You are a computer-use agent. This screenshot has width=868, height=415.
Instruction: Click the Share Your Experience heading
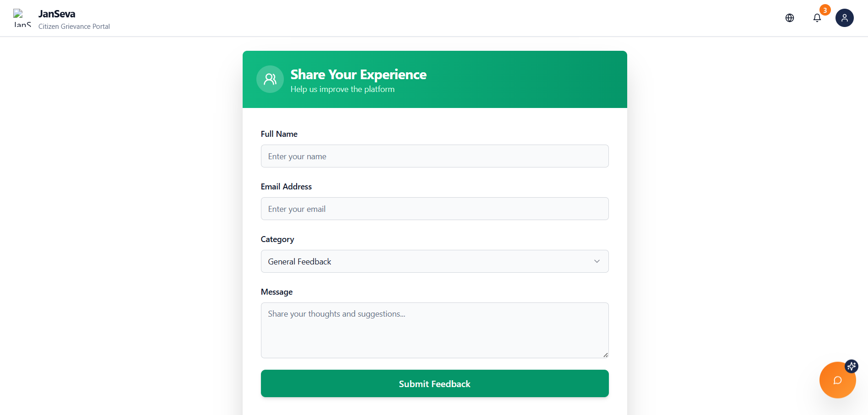pyautogui.click(x=358, y=75)
